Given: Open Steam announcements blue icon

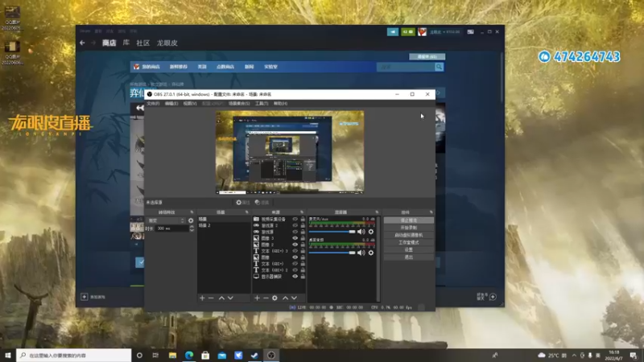Looking at the screenshot, I should pyautogui.click(x=393, y=31).
